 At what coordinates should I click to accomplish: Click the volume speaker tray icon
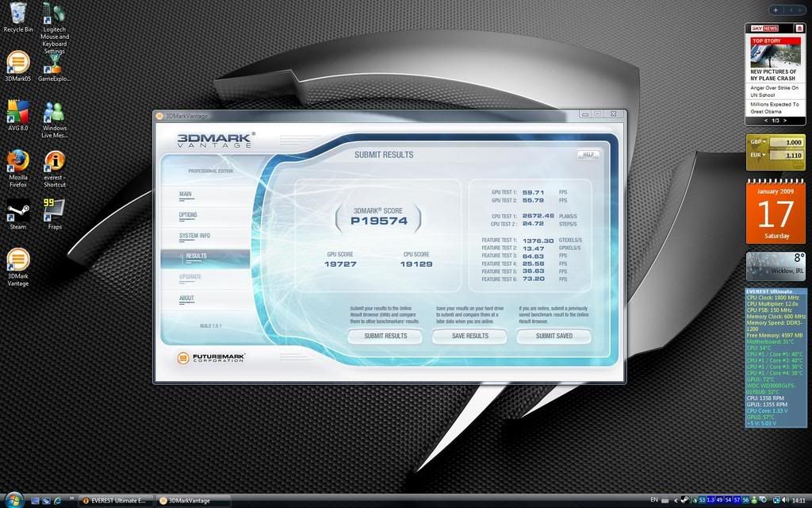pos(785,500)
